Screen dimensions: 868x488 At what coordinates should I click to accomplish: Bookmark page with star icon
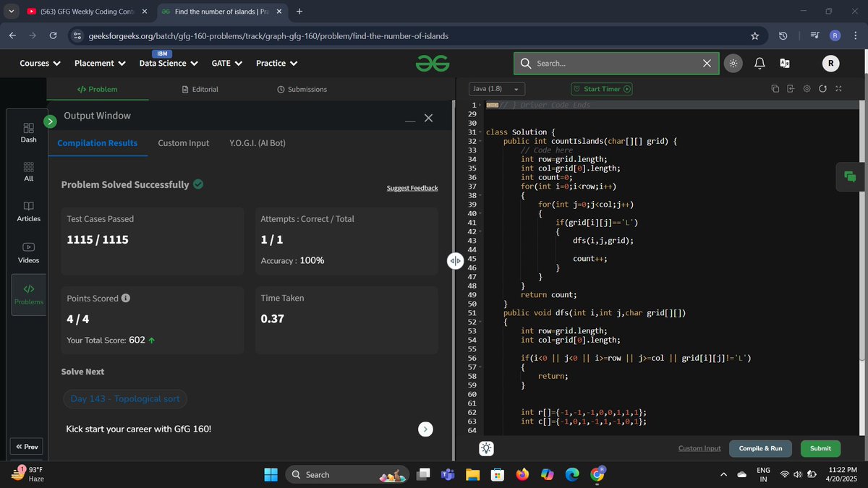coord(755,35)
